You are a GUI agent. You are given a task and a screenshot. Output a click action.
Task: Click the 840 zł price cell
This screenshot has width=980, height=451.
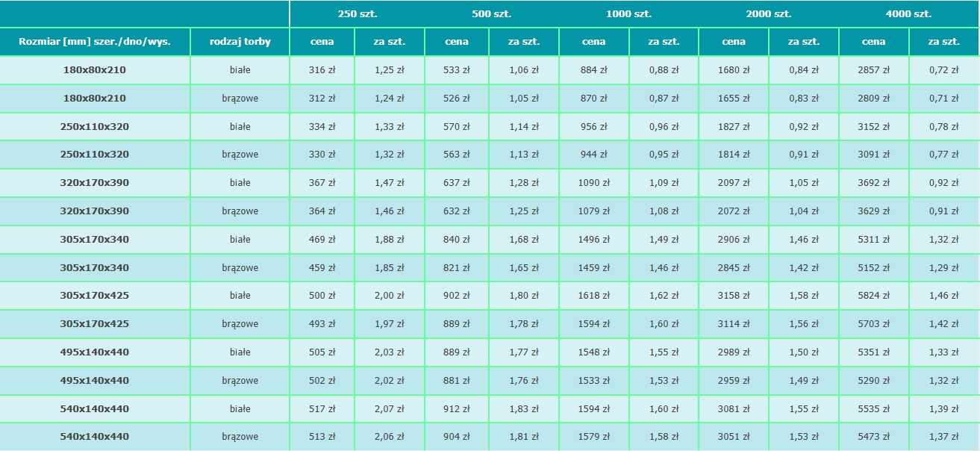[x=457, y=239]
